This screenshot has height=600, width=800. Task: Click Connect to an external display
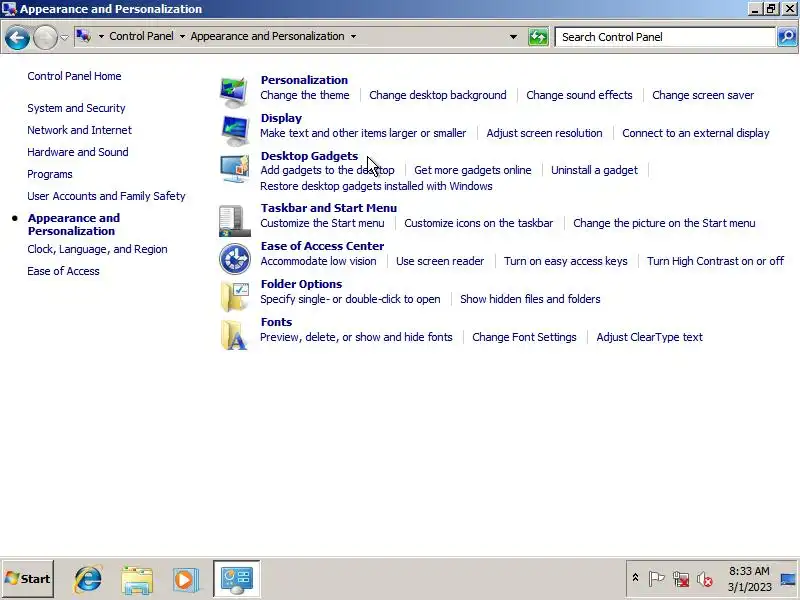click(x=696, y=133)
